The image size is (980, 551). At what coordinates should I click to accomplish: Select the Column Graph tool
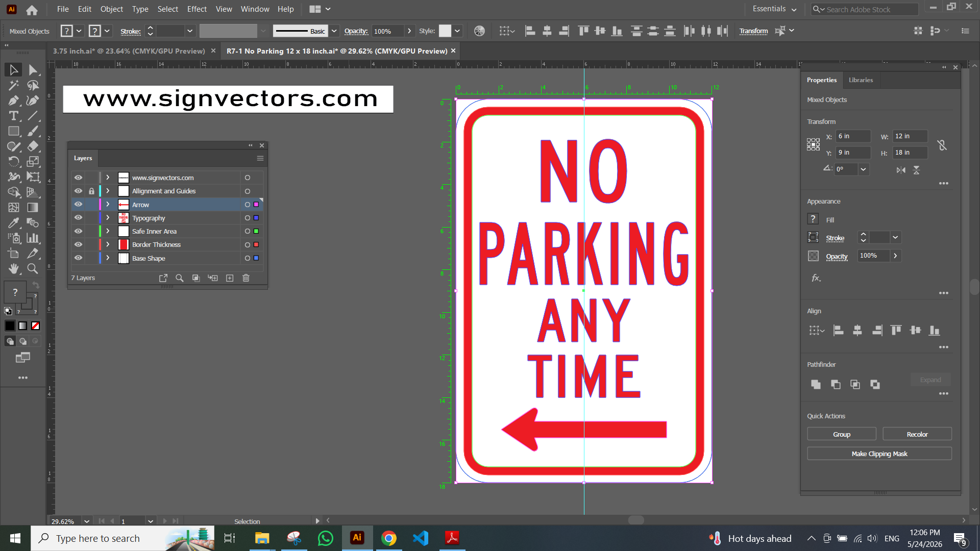[x=33, y=238]
